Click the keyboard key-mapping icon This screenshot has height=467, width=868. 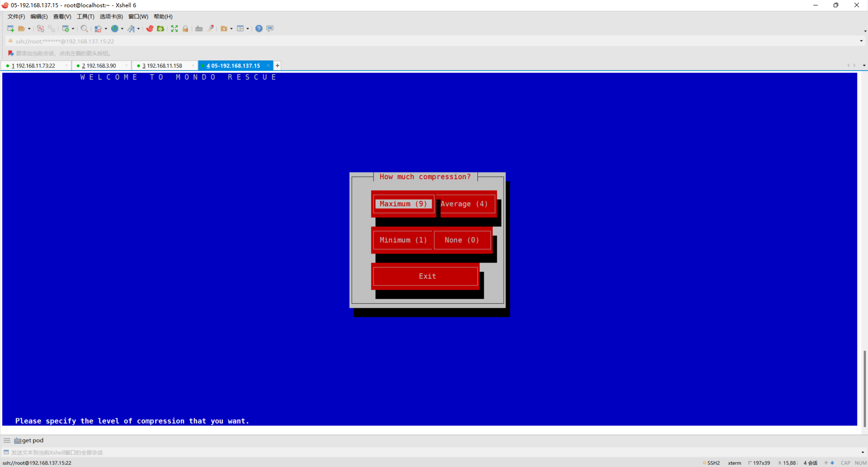(x=199, y=29)
